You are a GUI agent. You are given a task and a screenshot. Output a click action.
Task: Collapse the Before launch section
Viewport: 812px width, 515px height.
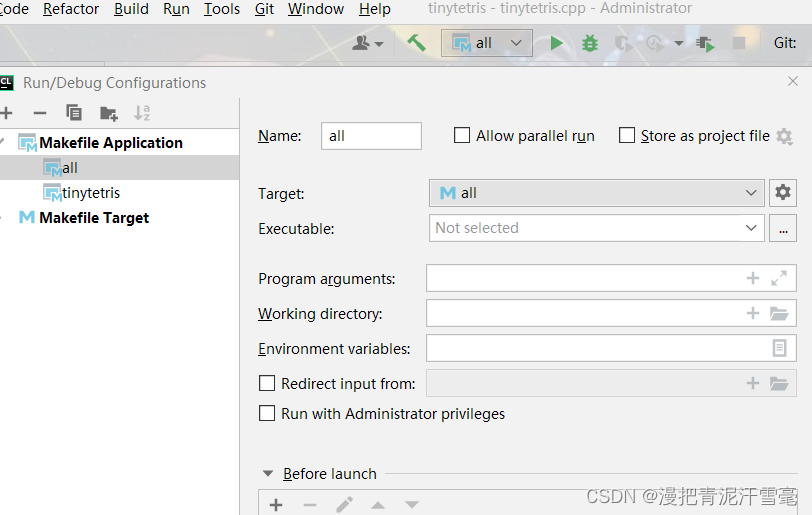[268, 474]
